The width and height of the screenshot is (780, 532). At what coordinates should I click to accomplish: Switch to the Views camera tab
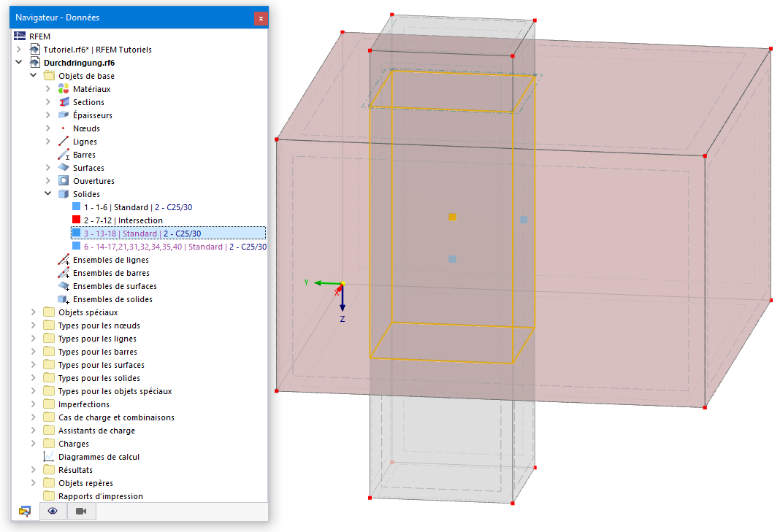pos(81,511)
